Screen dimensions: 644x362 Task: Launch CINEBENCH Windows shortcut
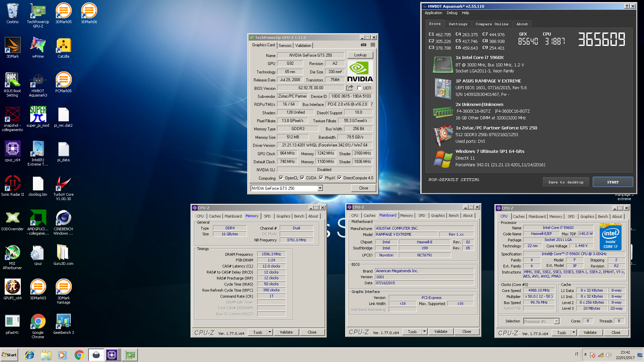(63, 223)
